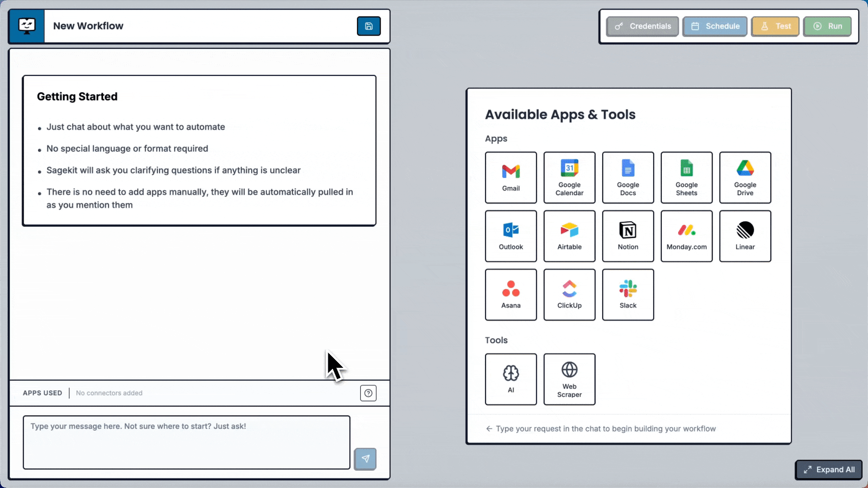Viewport: 868px width, 488px height.
Task: Open the help question mark icon
Action: click(x=368, y=393)
